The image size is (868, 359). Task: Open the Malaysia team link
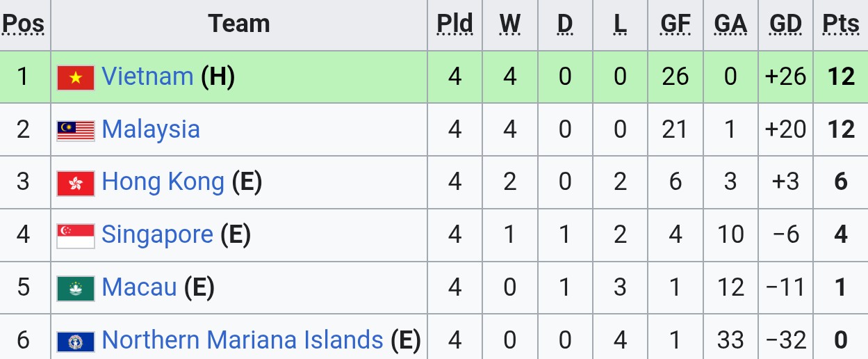[x=151, y=129]
